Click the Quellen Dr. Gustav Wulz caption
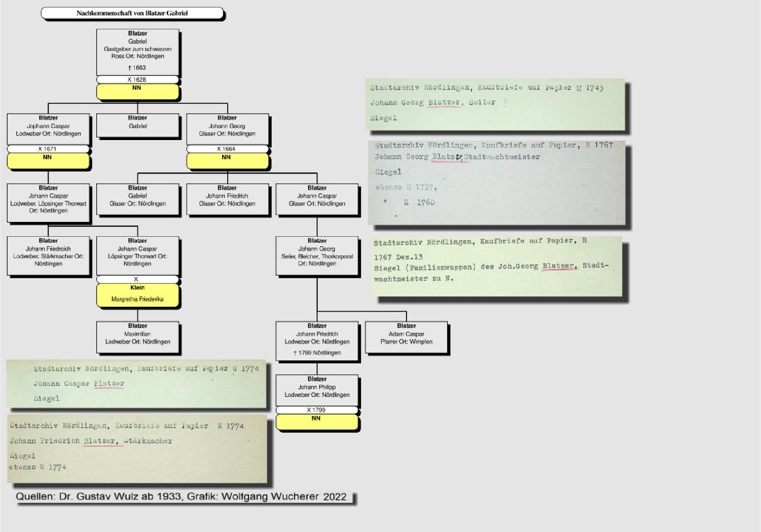 (x=181, y=497)
